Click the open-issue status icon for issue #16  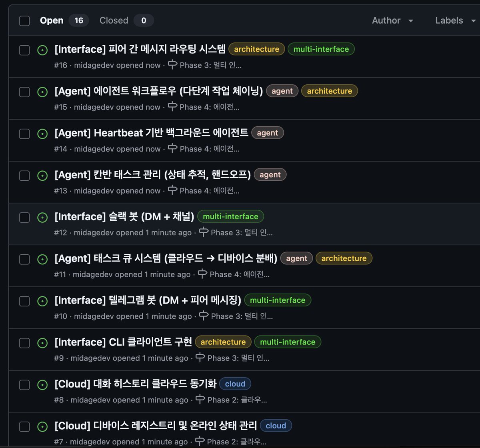point(42,50)
